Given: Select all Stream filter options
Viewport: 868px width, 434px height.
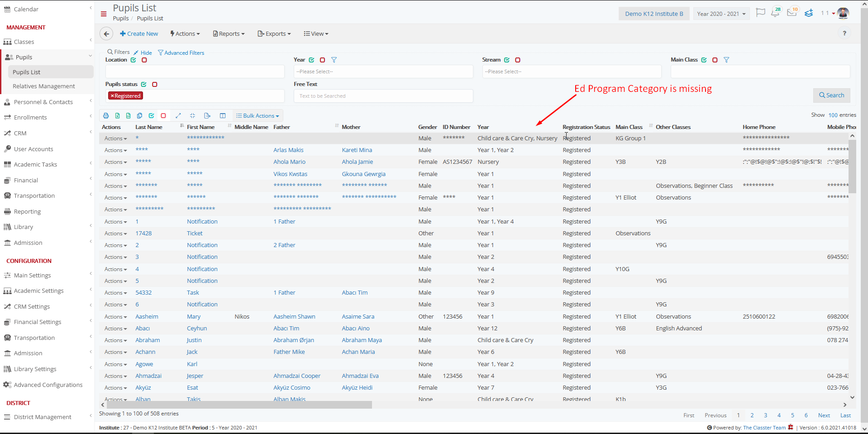Looking at the screenshot, I should coord(507,60).
